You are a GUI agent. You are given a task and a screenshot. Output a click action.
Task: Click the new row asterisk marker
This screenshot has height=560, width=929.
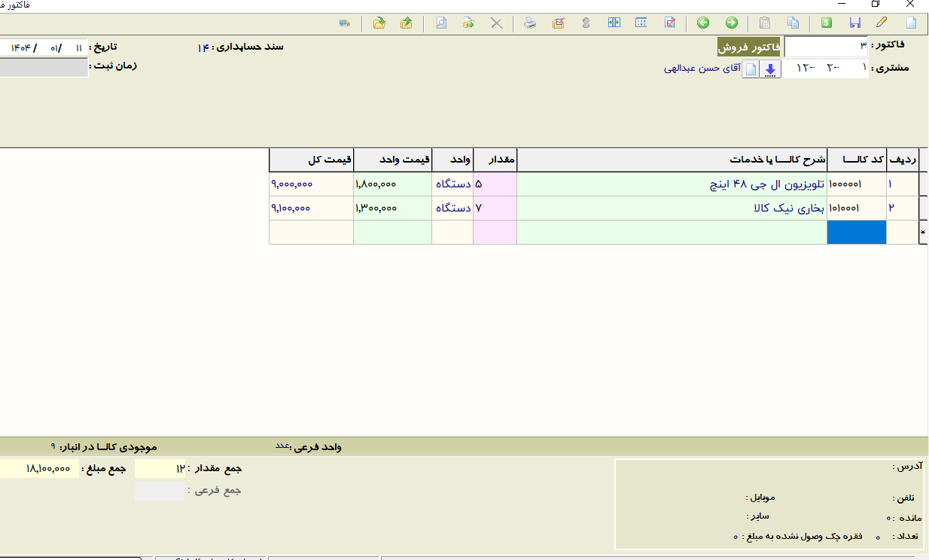[x=923, y=233]
